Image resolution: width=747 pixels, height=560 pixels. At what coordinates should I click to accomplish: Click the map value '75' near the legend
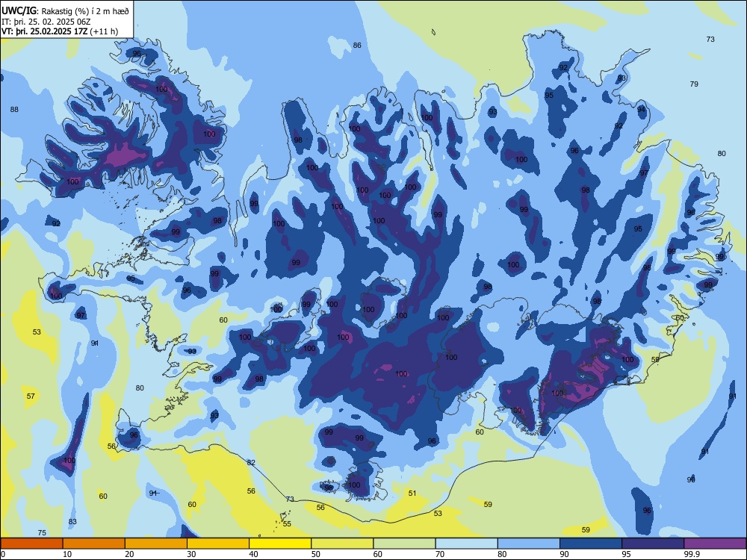tap(42, 533)
